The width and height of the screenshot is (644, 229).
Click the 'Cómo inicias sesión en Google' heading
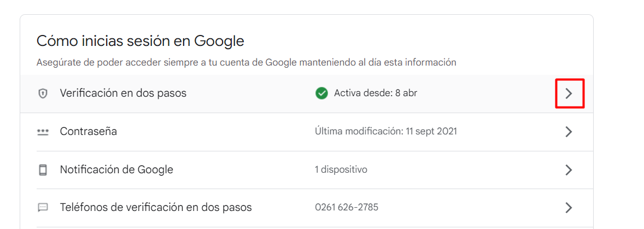pyautogui.click(x=140, y=41)
